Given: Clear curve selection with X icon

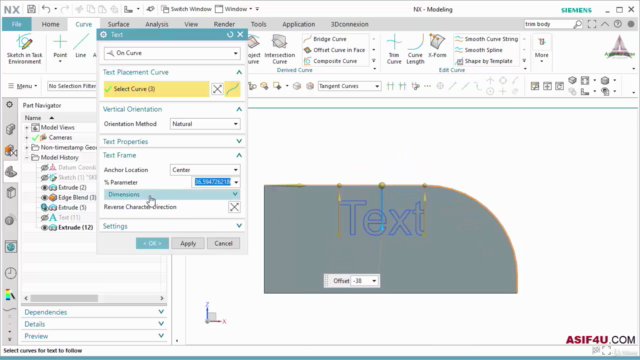Looking at the screenshot, I should click(217, 89).
